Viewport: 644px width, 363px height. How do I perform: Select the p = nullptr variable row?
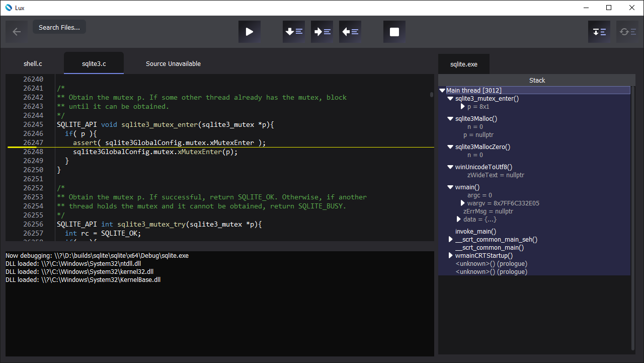point(478,135)
